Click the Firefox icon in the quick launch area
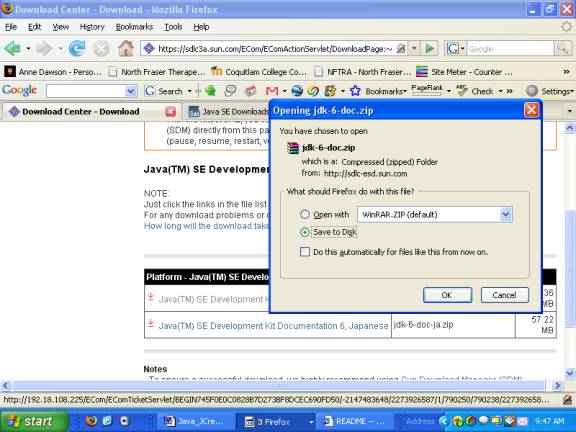The image size is (576, 432). 91,421
